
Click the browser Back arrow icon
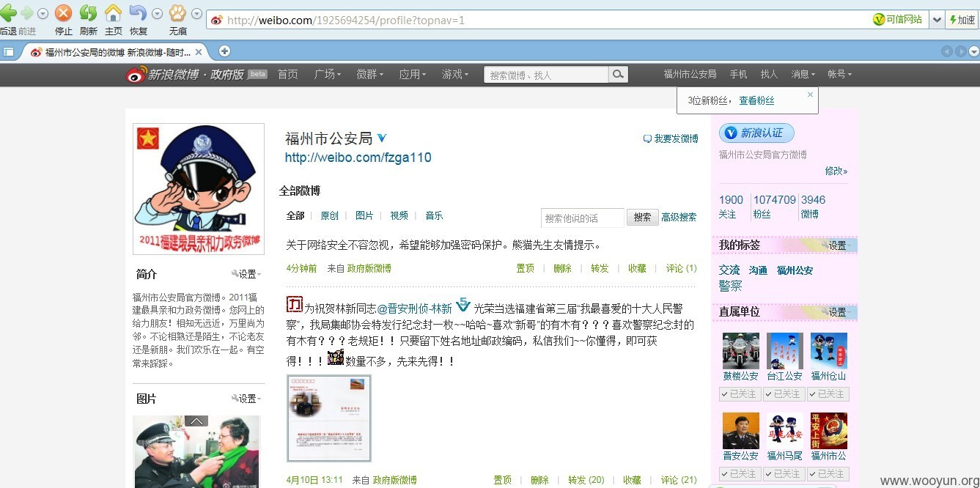tap(8, 13)
